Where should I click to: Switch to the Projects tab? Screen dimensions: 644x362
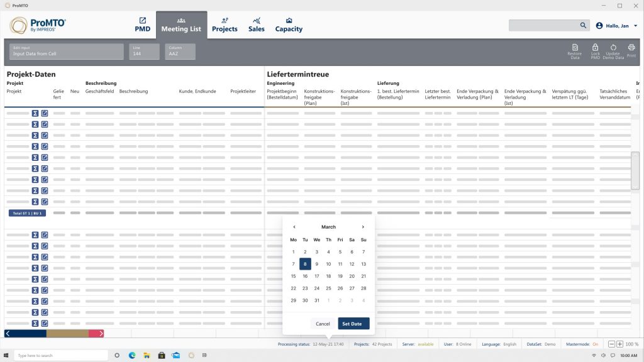pyautogui.click(x=225, y=25)
